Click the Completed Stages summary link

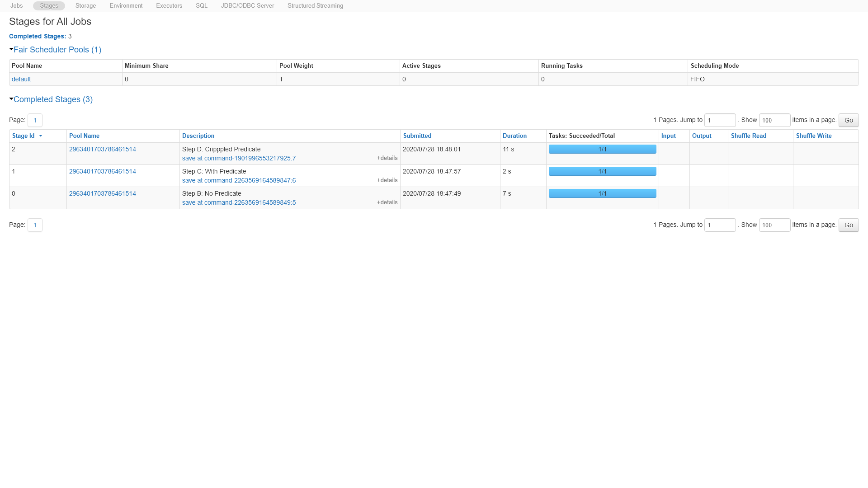[x=38, y=36]
